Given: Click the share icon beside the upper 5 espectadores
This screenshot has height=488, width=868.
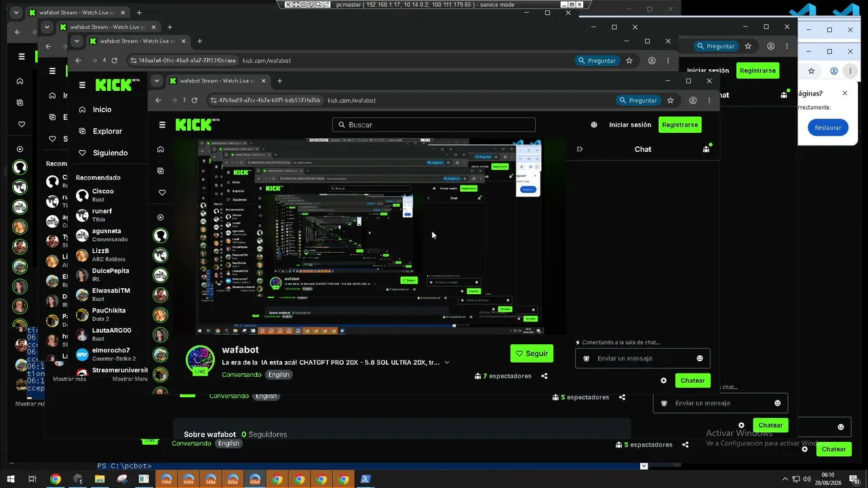Looking at the screenshot, I should click(622, 397).
